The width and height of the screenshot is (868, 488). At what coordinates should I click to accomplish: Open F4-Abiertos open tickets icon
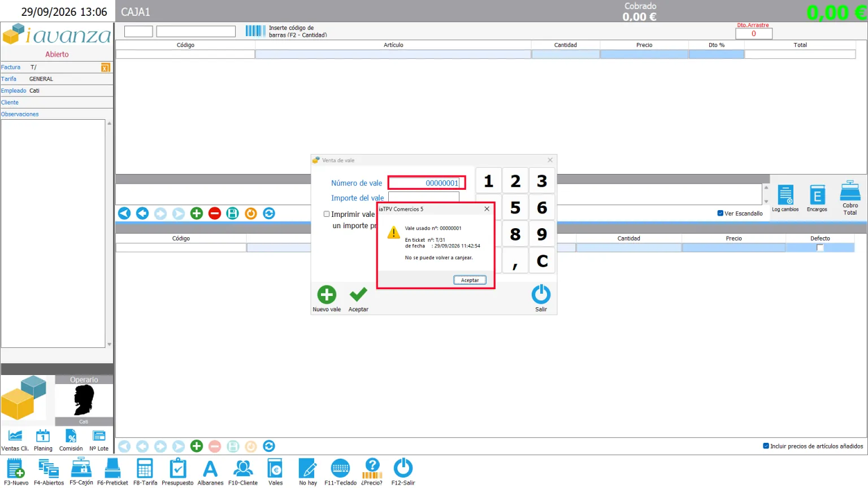pyautogui.click(x=49, y=468)
